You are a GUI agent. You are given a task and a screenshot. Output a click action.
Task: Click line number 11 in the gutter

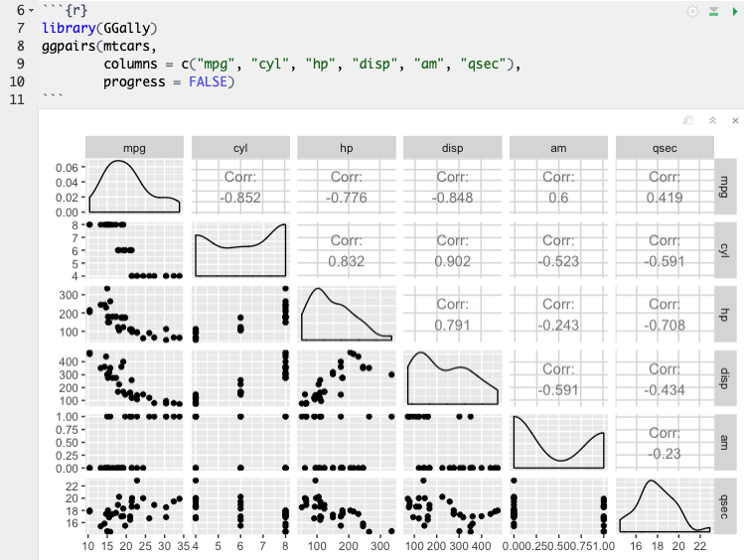click(17, 99)
